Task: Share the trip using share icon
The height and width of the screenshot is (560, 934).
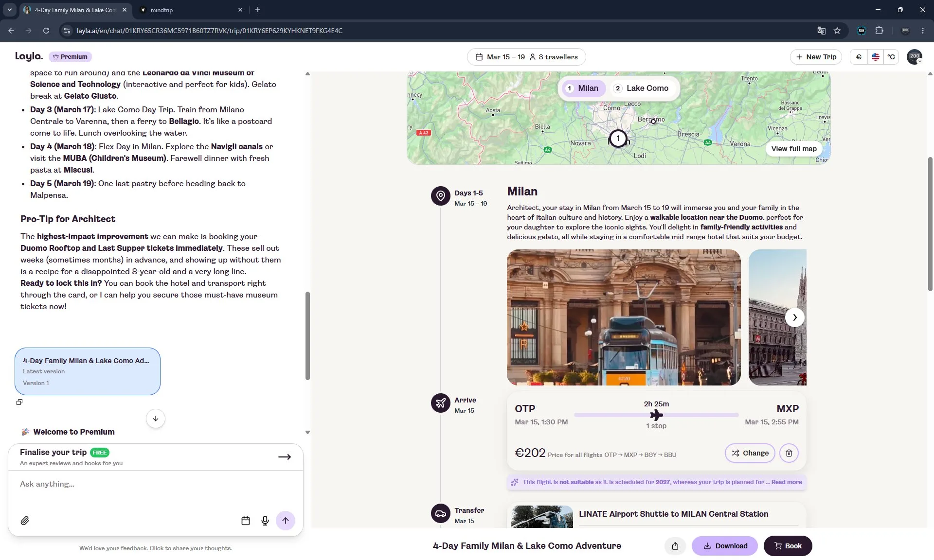Action: (x=675, y=546)
